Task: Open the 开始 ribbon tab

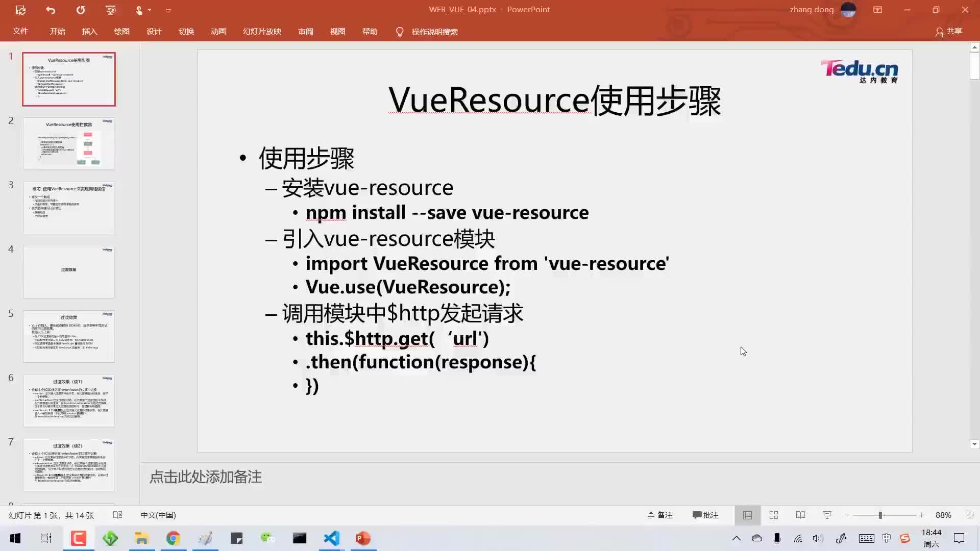Action: click(57, 32)
